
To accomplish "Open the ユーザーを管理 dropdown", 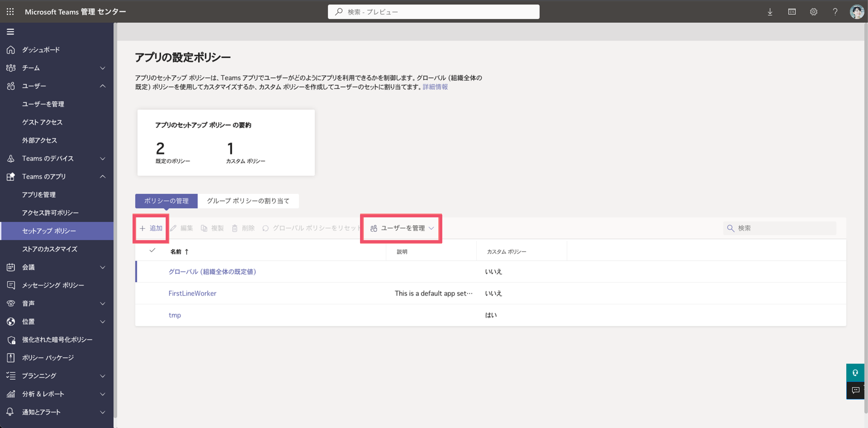I will pyautogui.click(x=402, y=228).
